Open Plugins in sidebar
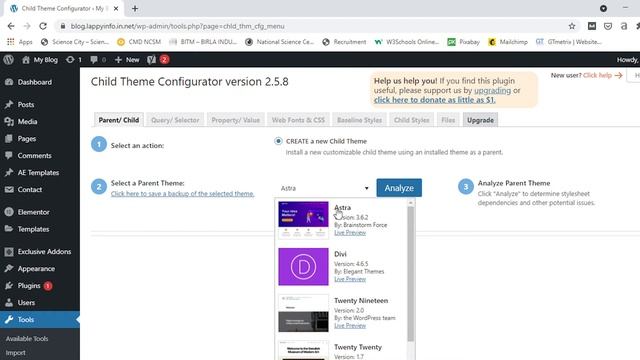The image size is (640, 360). pos(29,286)
